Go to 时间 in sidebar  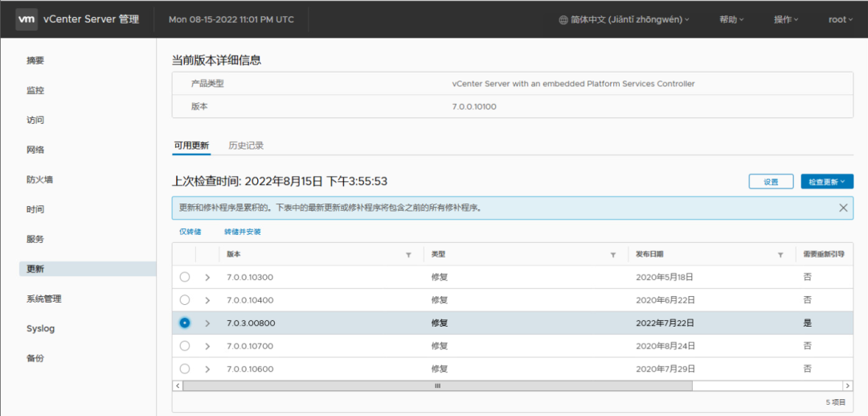point(35,209)
